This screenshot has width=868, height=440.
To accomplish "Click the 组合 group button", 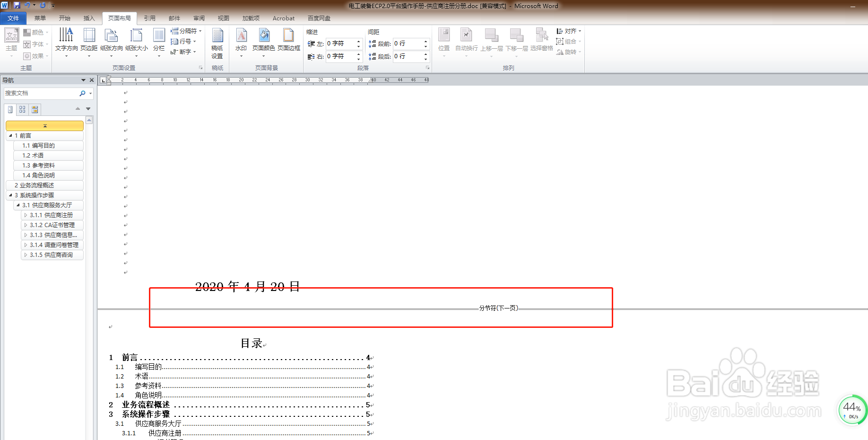I will pyautogui.click(x=569, y=41).
